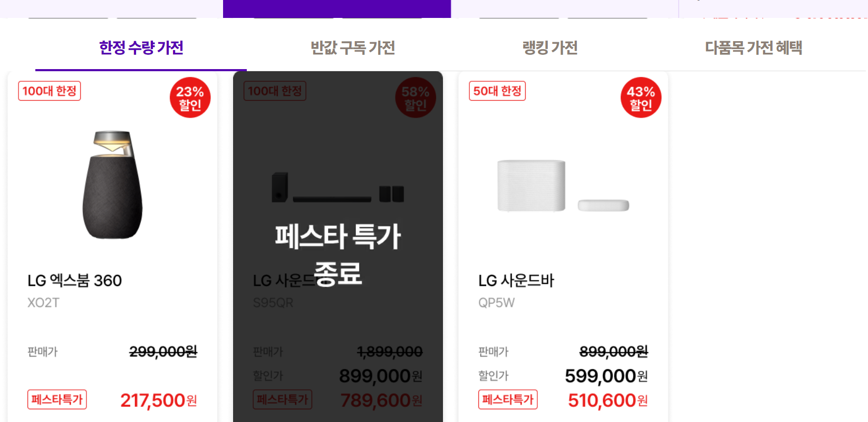
Task: Click the 58% 할인 discount badge
Action: coord(415,98)
